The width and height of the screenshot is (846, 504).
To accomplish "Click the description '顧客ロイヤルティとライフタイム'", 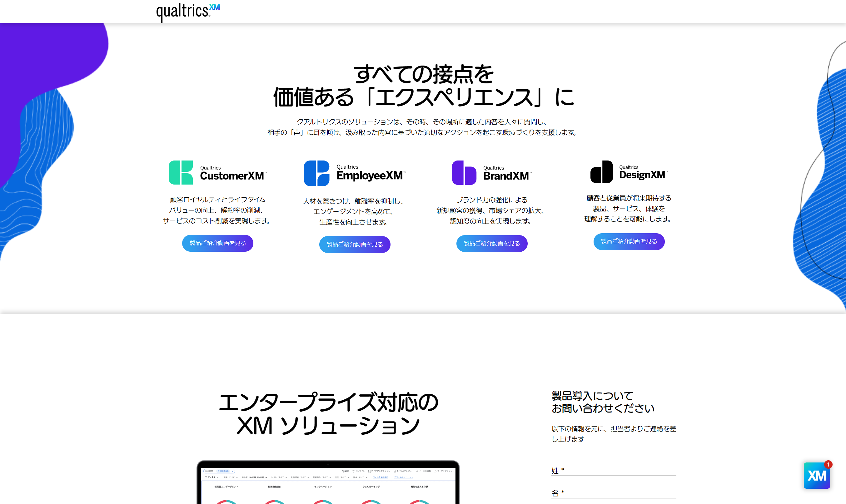I will [x=218, y=200].
